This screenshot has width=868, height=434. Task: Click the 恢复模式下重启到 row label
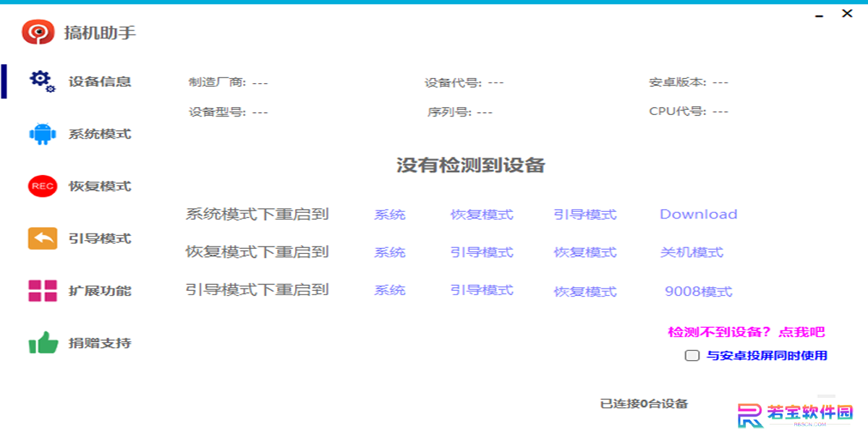[x=258, y=252]
